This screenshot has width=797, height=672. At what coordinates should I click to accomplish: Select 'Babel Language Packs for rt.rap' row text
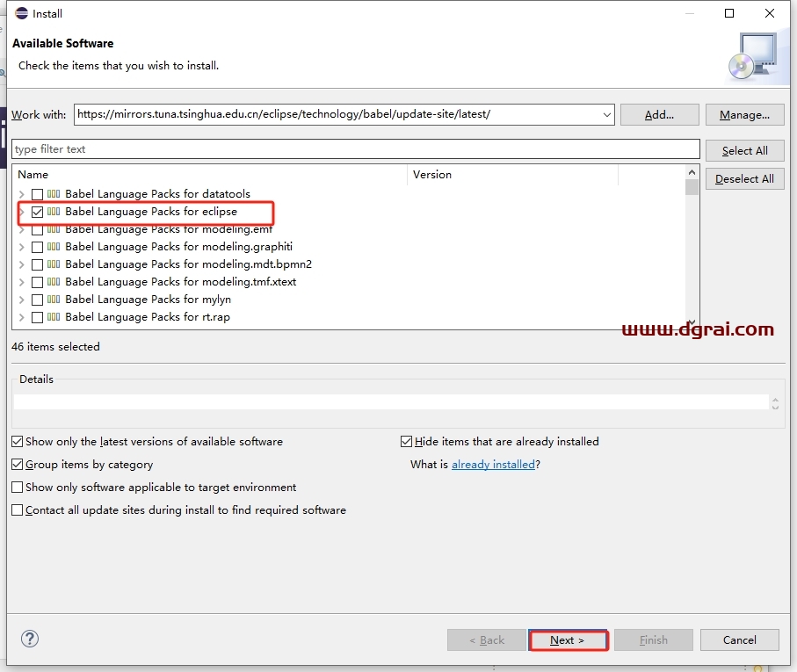click(148, 317)
